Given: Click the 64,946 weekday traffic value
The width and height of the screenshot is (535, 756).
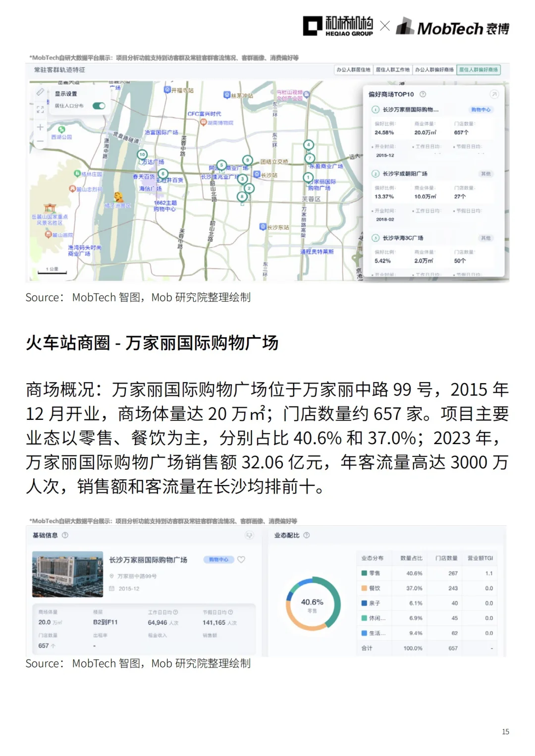Looking at the screenshot, I should pyautogui.click(x=158, y=623).
